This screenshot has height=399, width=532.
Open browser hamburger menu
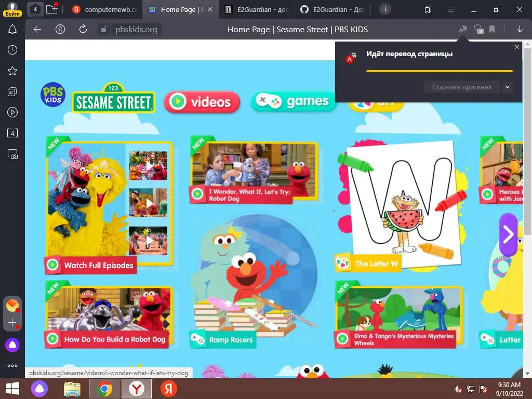click(450, 9)
